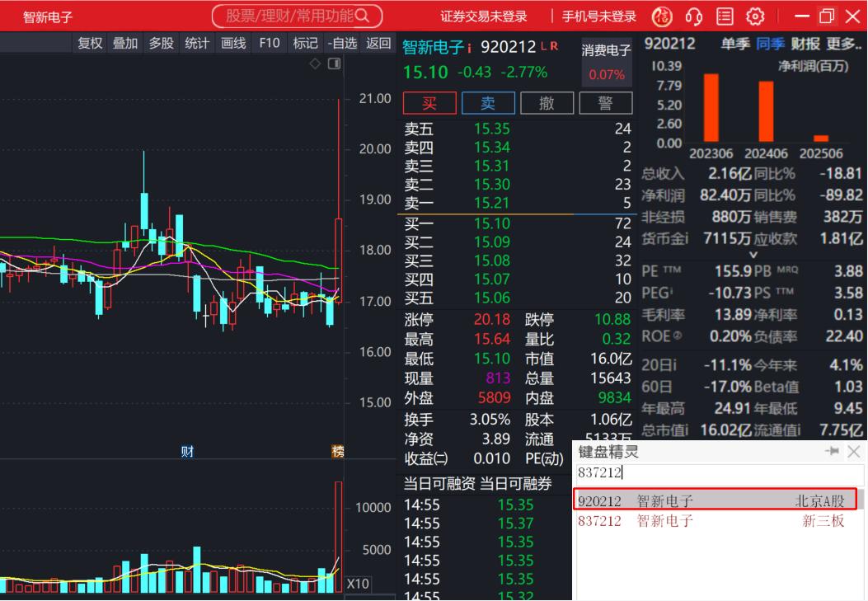Click the 换手 rate 3.05%
Viewport: 868px width, 601px height.
pyautogui.click(x=490, y=420)
